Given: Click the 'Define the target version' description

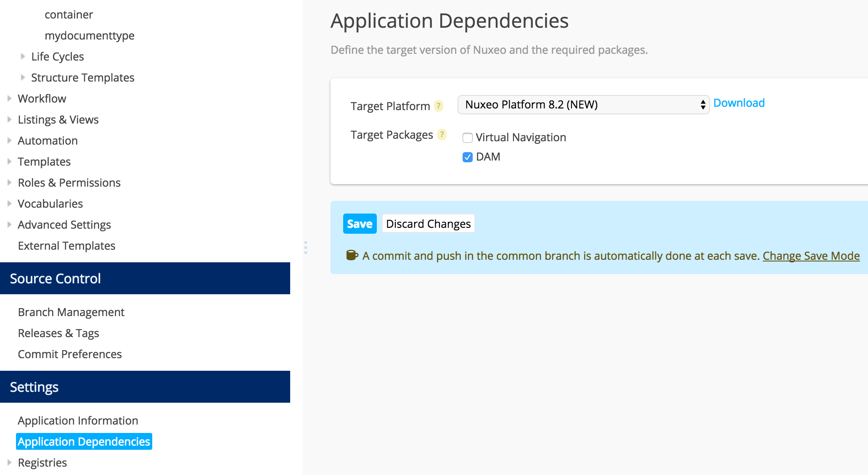Looking at the screenshot, I should coord(489,50).
